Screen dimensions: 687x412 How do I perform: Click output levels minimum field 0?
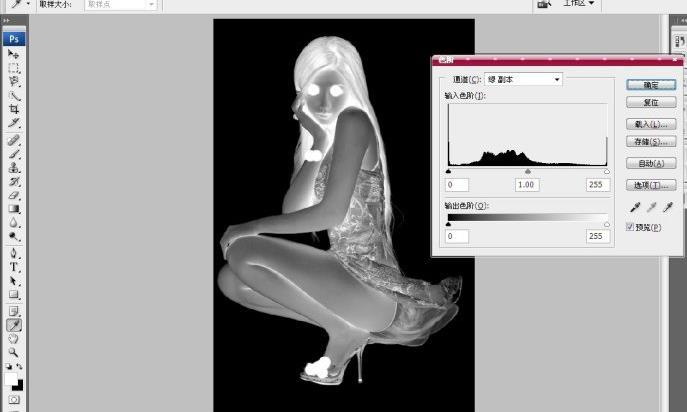tap(457, 236)
